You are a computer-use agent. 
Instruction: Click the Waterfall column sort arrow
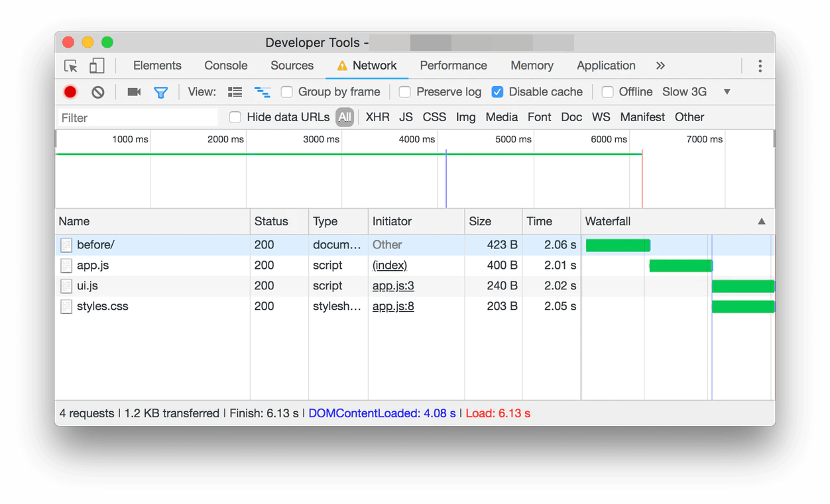(762, 222)
